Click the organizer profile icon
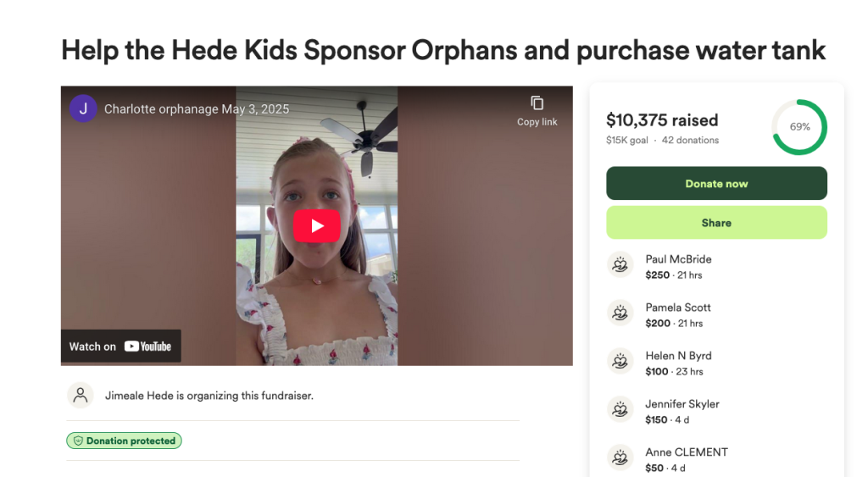 pyautogui.click(x=81, y=395)
